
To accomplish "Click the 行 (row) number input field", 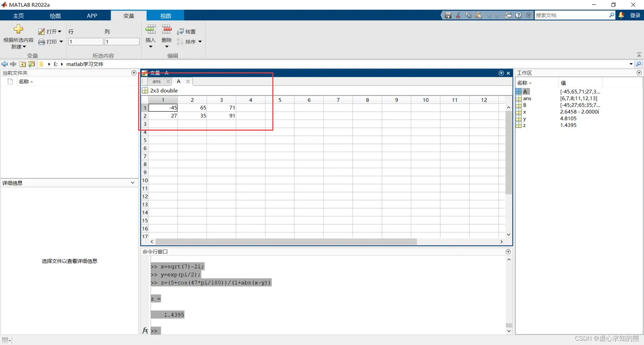I will [x=86, y=42].
